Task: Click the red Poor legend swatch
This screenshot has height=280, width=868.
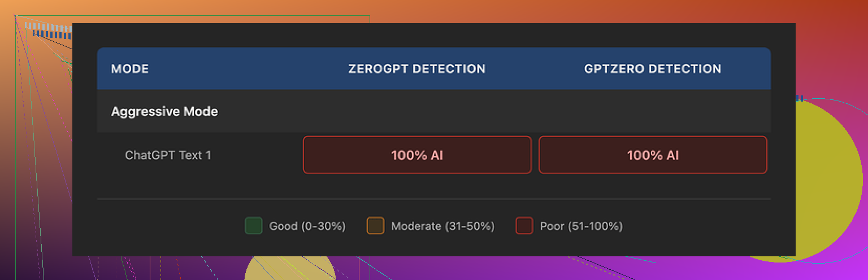Action: click(524, 226)
